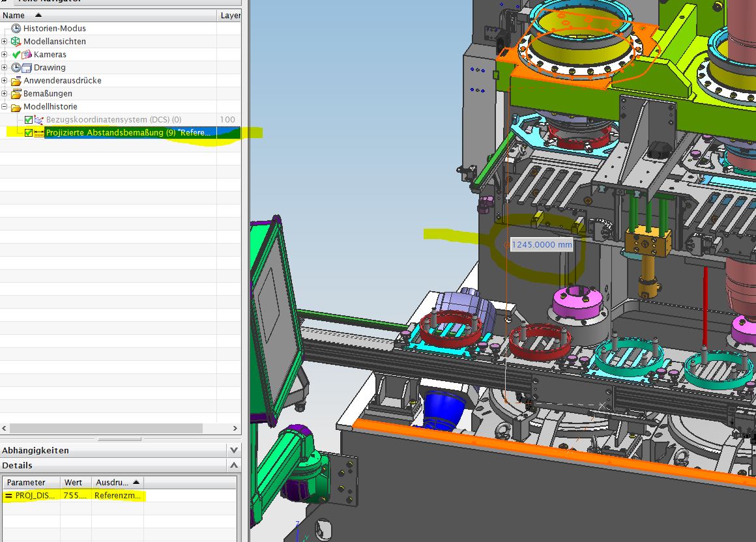Click the Bezugskoordinatensystem coordinate system icon

[38, 119]
